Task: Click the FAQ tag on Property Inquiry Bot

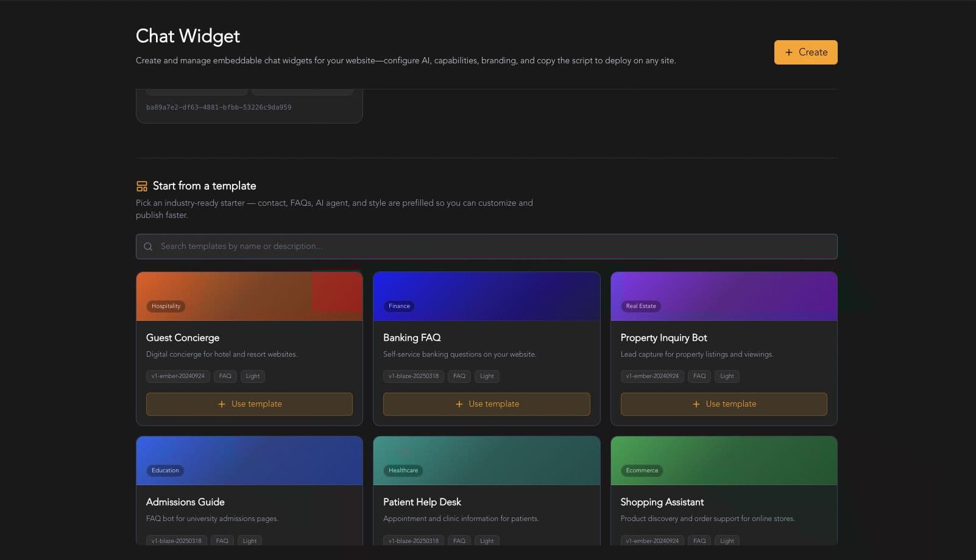Action: (x=699, y=376)
